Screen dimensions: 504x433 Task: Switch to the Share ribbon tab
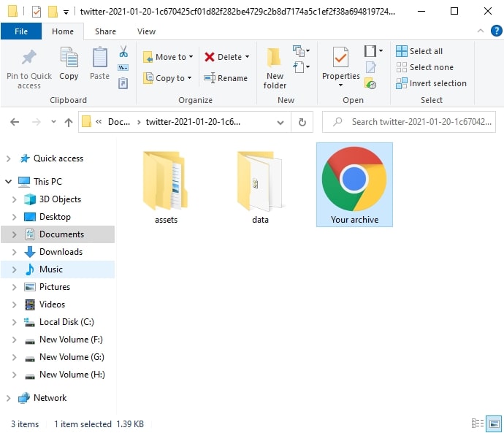(105, 31)
